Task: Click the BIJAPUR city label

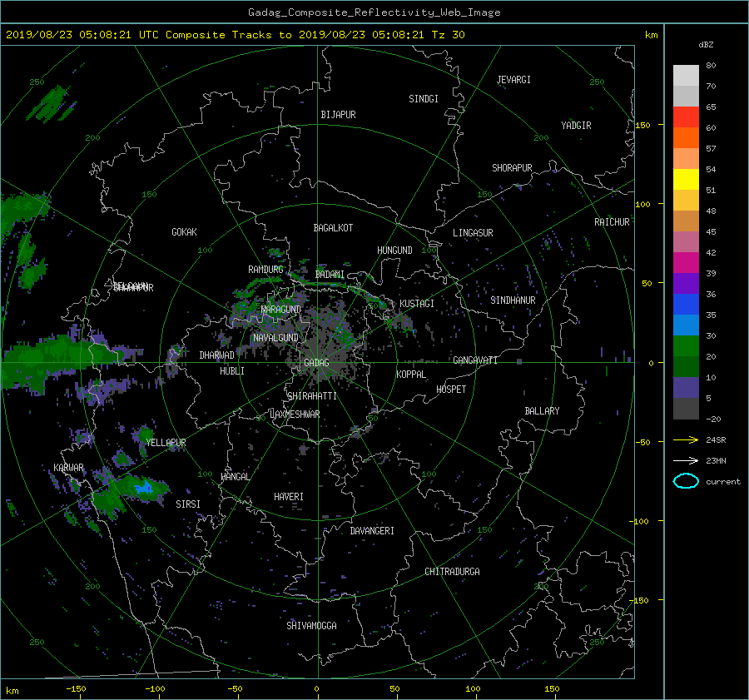Action: coord(338,115)
